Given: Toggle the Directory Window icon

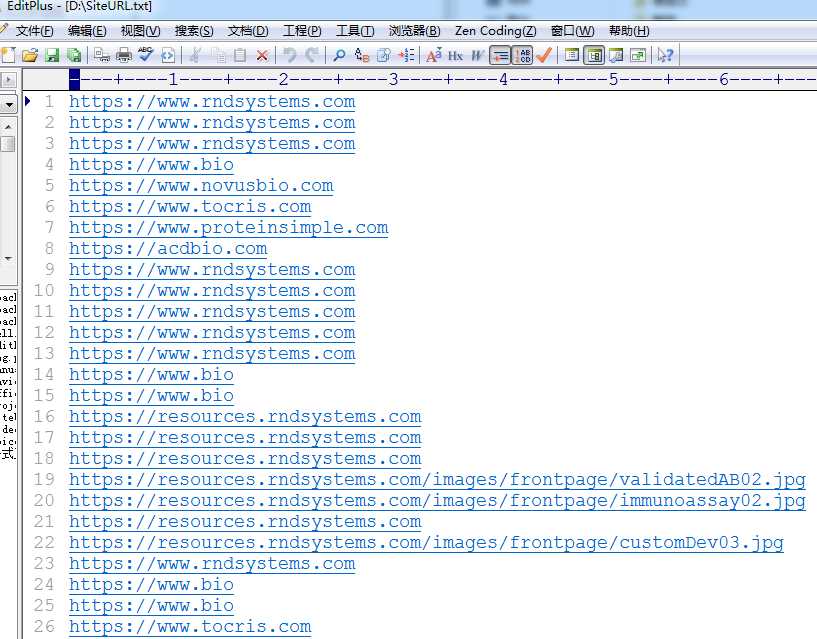Looking at the screenshot, I should (x=572, y=55).
